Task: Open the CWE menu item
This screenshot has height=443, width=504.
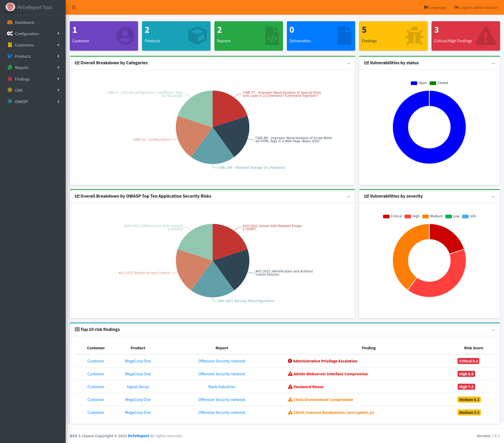Action: tap(33, 90)
